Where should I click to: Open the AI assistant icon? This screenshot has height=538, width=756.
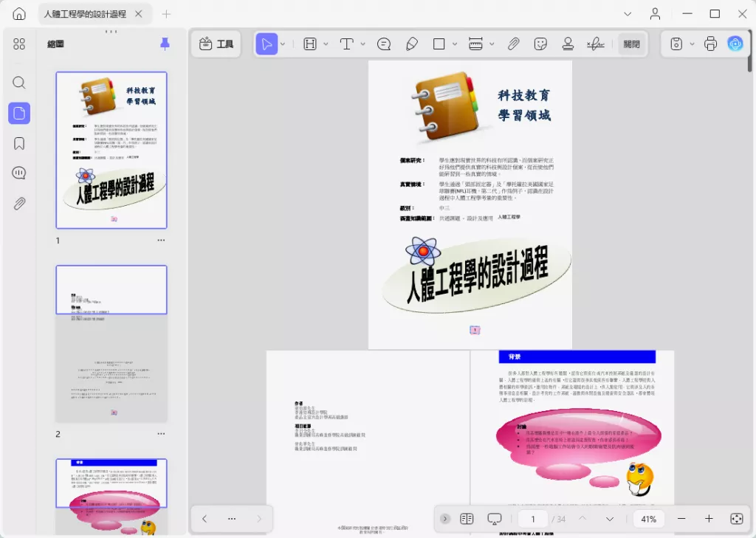(x=735, y=44)
